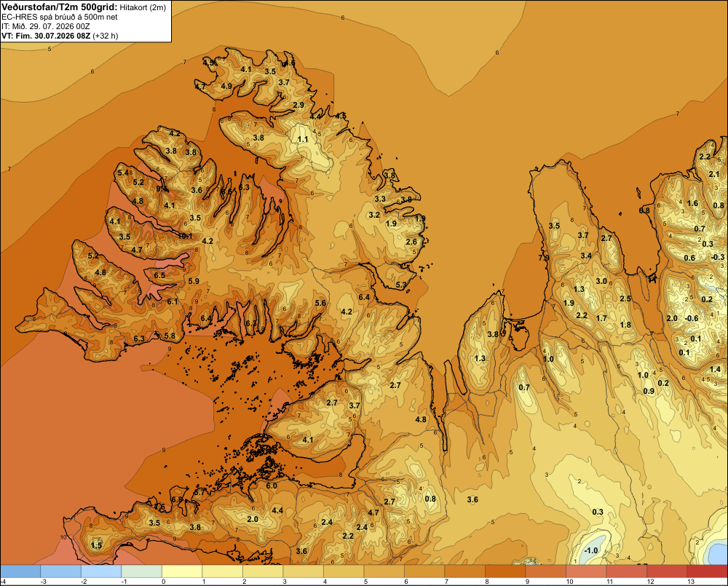Click the '5.9' temperature value on the map
The image size is (728, 586).
(x=194, y=281)
